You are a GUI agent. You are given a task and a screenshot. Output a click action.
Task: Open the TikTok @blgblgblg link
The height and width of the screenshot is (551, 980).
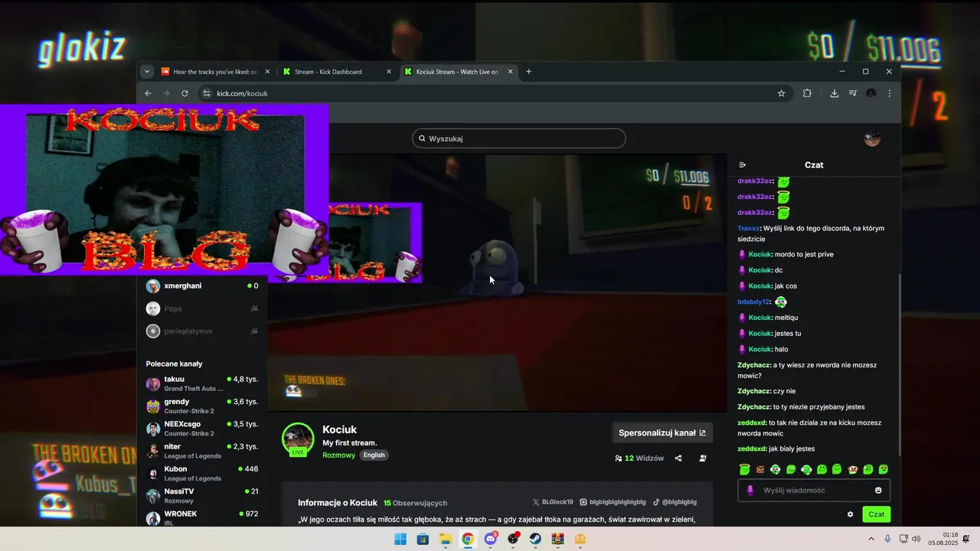675,502
